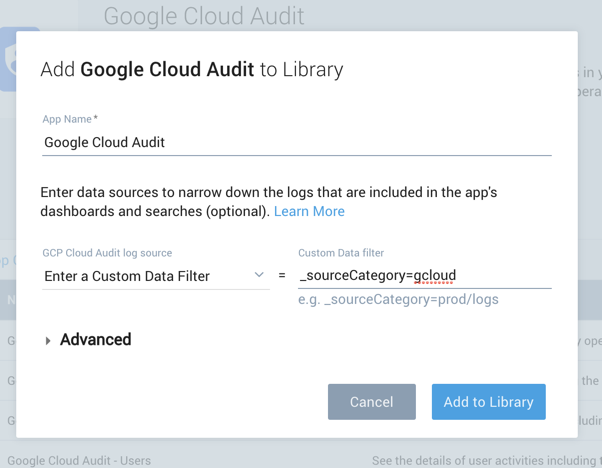Select the Google Cloud Audit - Users row
602x468 pixels.
79,461
